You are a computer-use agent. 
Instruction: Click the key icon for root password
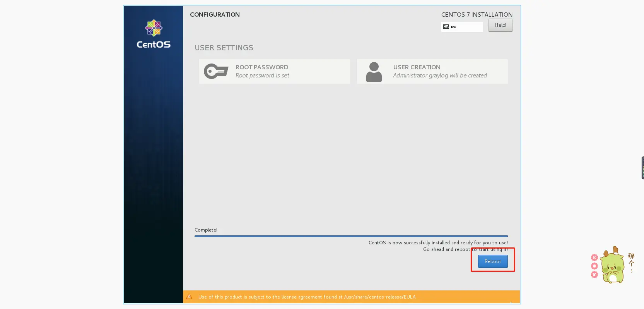216,71
